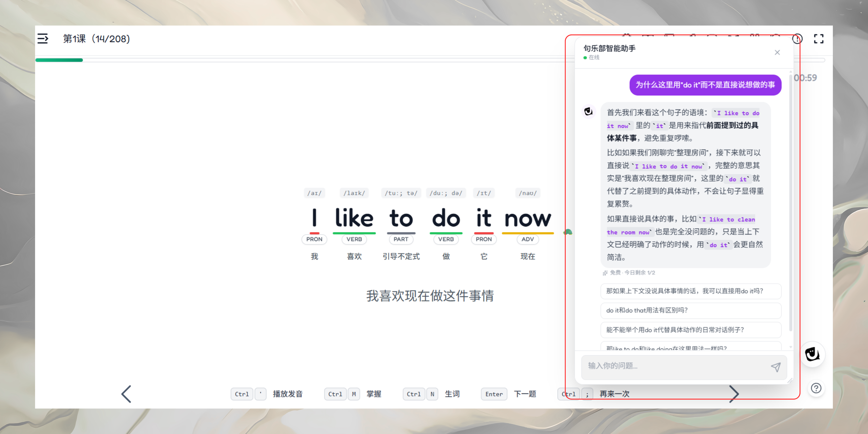Click the 播放发音 shortcut label

click(x=287, y=394)
